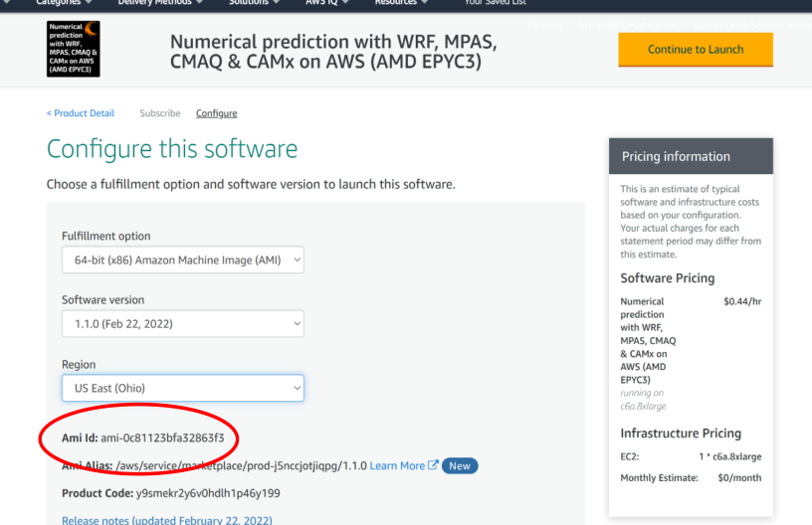Click the running on c6a.8xlarge note
The width and height of the screenshot is (812, 525).
click(643, 400)
